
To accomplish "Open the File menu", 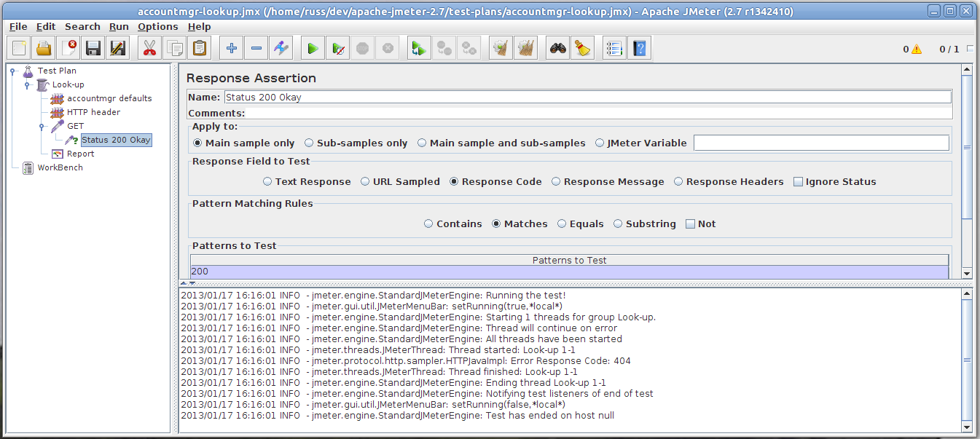I will [18, 27].
